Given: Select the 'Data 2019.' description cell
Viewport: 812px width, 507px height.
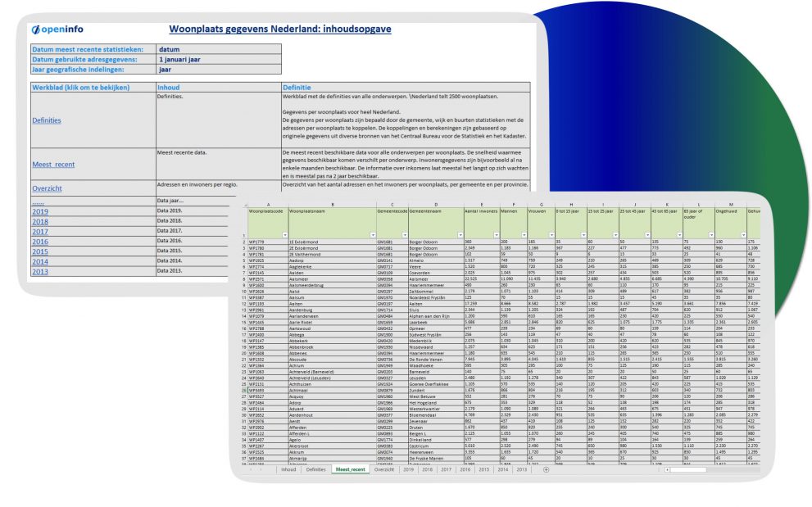Looking at the screenshot, I should click(x=192, y=210).
